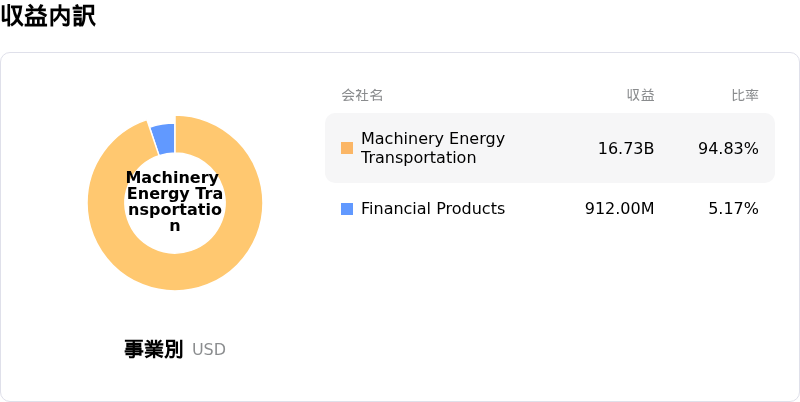800x402 pixels.
Task: Click the 16.73B revenue value
Action: (626, 149)
